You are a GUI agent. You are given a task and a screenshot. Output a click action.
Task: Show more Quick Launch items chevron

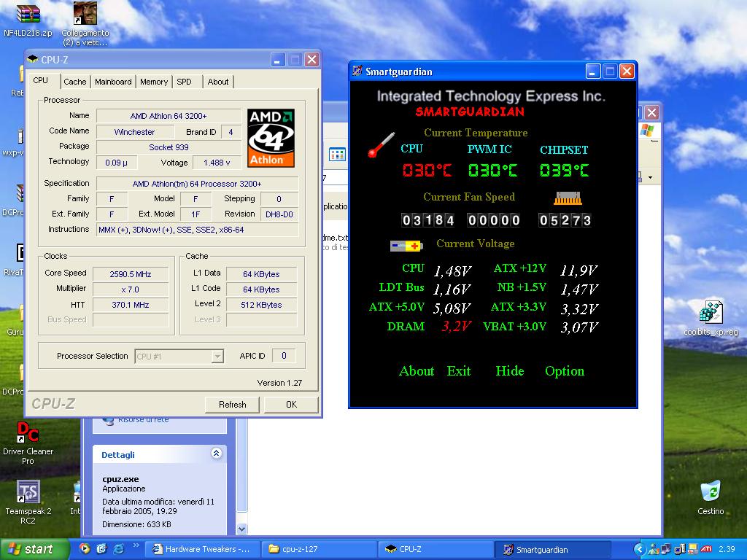136,545
